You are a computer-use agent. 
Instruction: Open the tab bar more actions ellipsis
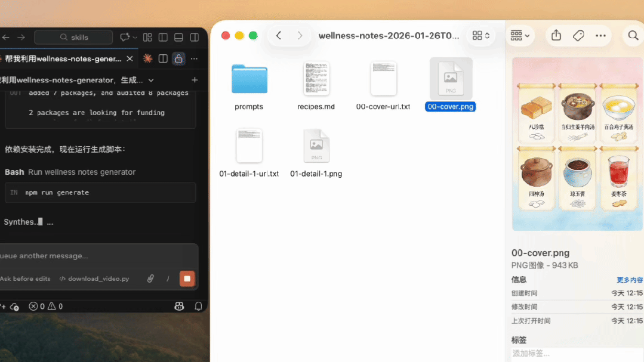tap(194, 59)
